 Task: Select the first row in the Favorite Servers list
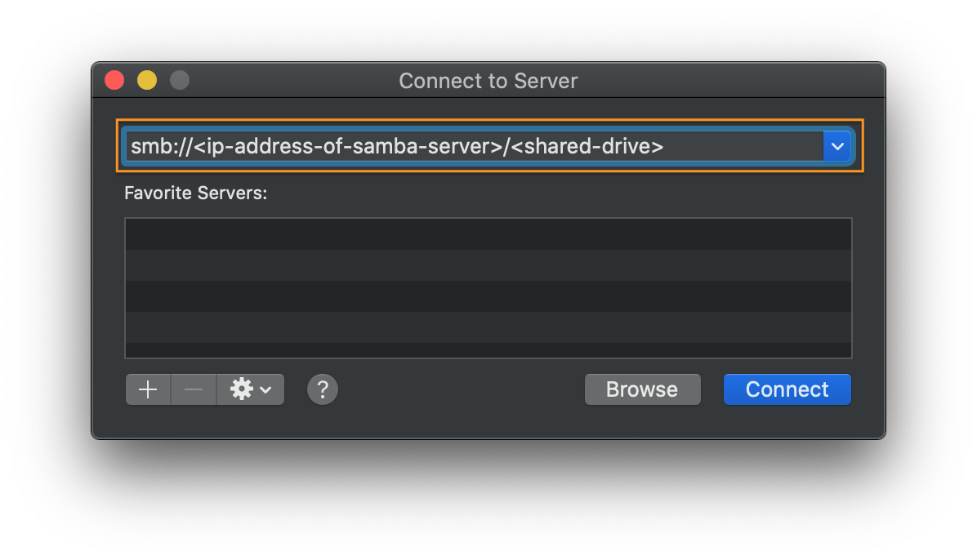488,234
